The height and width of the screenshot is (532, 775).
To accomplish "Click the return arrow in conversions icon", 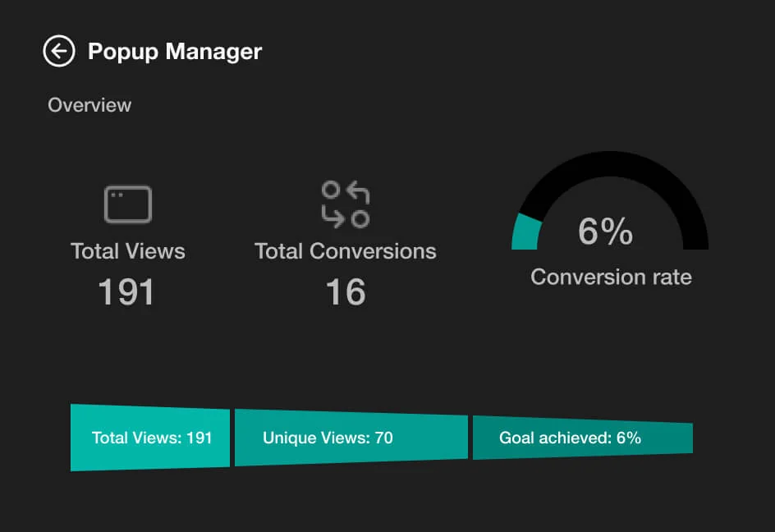I will (359, 193).
